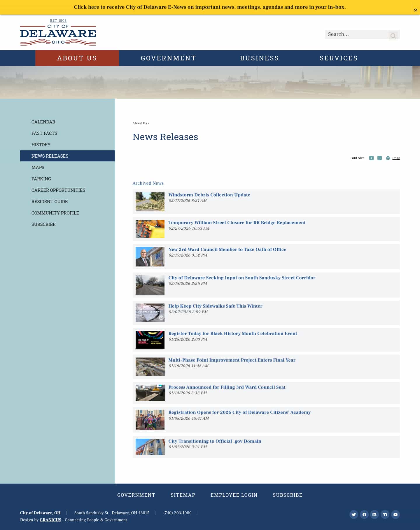Open the LinkedIn social icon
Viewport: 420px width, 530px height.
(x=374, y=514)
